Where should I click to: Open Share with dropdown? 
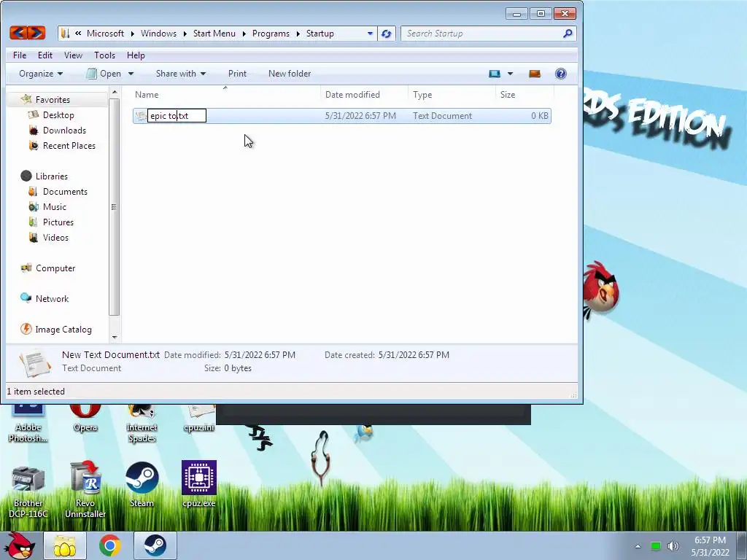(181, 74)
